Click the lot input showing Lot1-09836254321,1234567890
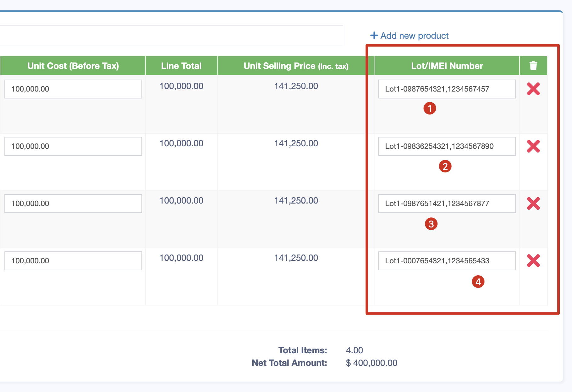572x392 pixels. (x=447, y=146)
